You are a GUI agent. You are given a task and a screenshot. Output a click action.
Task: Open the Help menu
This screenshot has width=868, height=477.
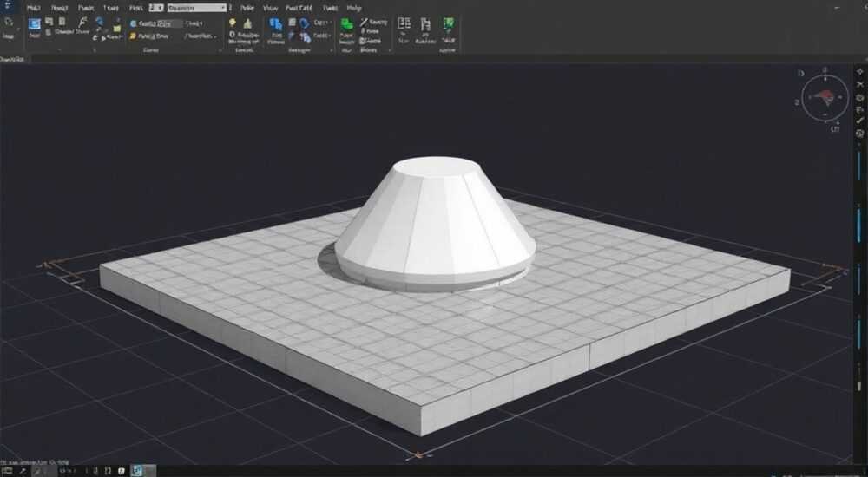[354, 9]
